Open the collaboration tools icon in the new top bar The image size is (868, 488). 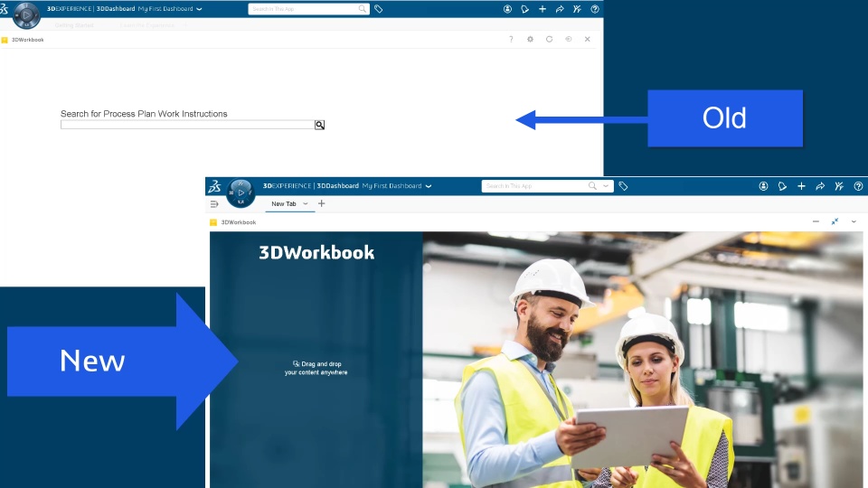pyautogui.click(x=839, y=186)
